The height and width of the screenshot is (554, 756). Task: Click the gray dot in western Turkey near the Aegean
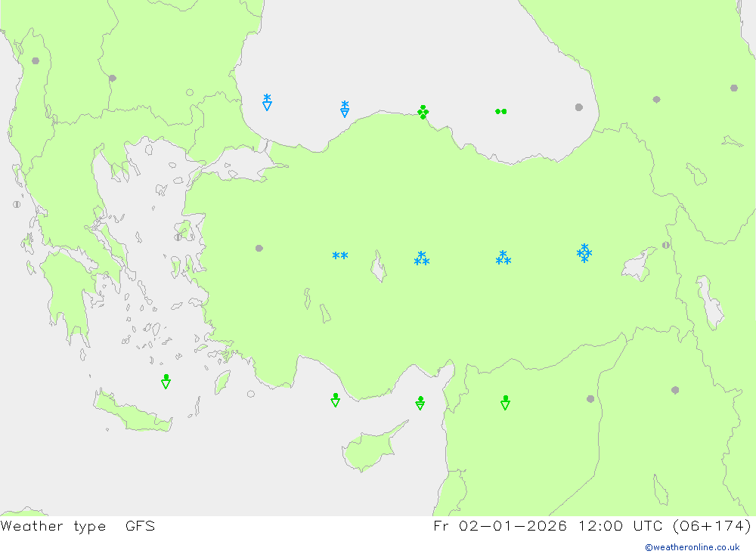point(259,249)
